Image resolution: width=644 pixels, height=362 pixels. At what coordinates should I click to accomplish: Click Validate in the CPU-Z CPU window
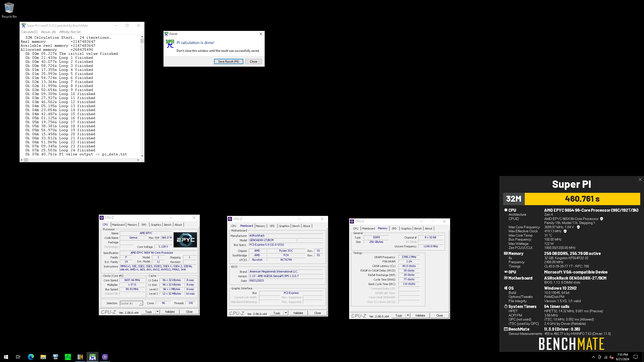point(170,312)
